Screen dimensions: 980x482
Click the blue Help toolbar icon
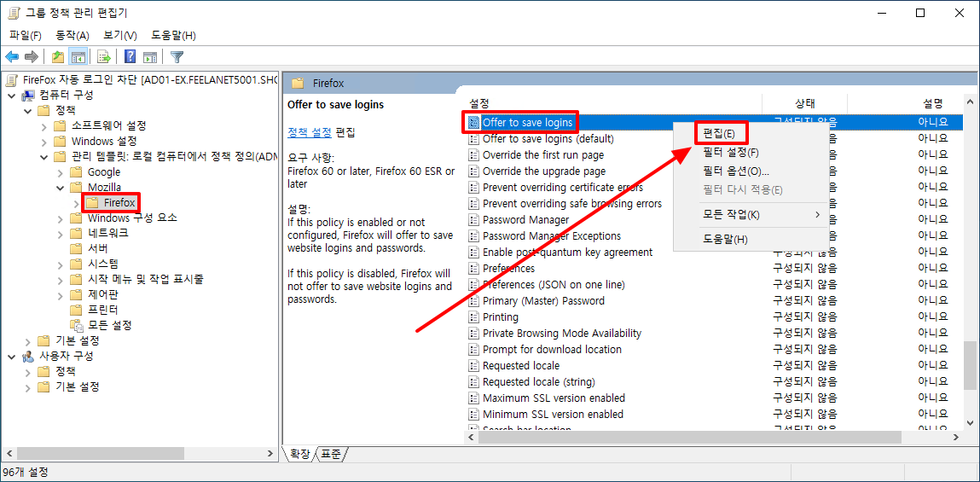click(x=130, y=57)
